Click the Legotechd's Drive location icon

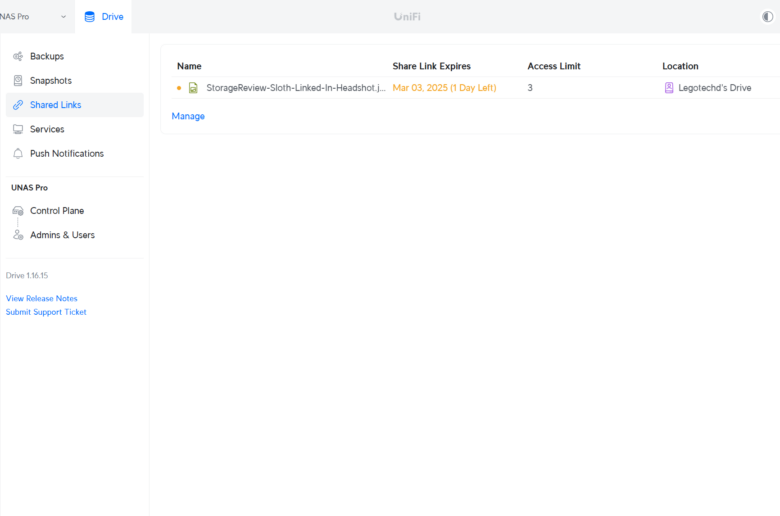(669, 88)
